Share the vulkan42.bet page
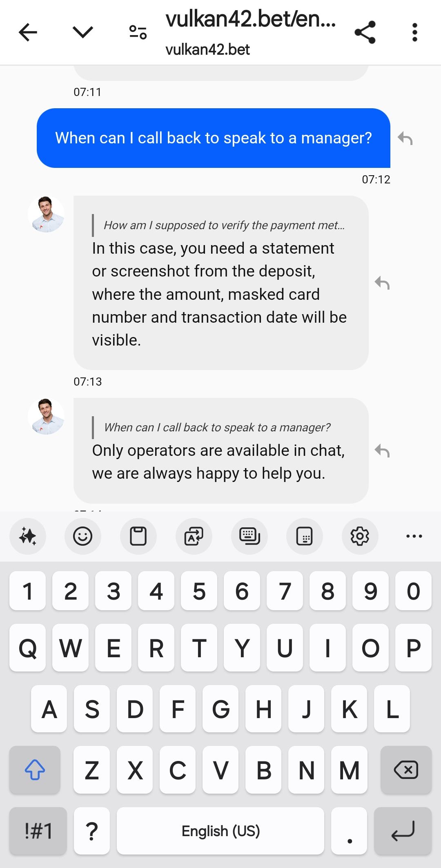 (x=365, y=32)
